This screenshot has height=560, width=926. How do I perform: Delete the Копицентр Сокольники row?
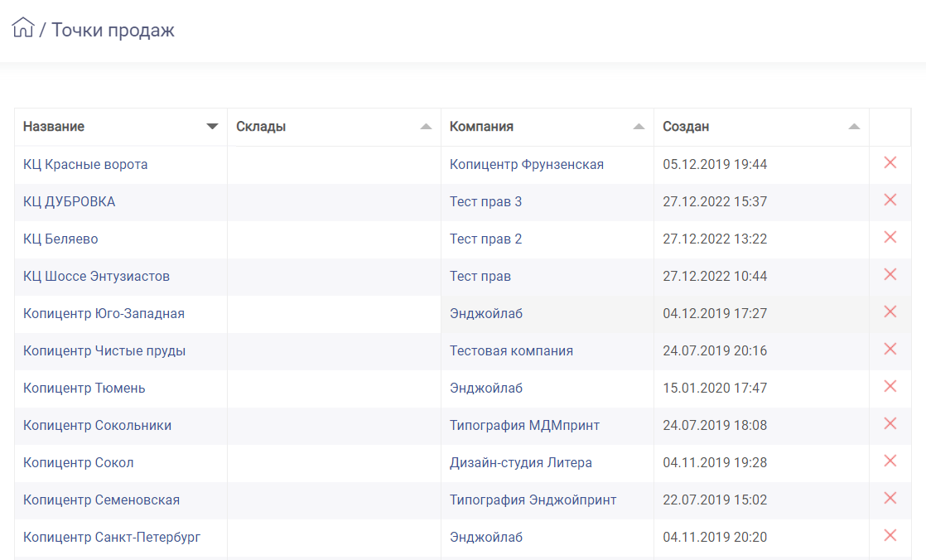tap(890, 423)
